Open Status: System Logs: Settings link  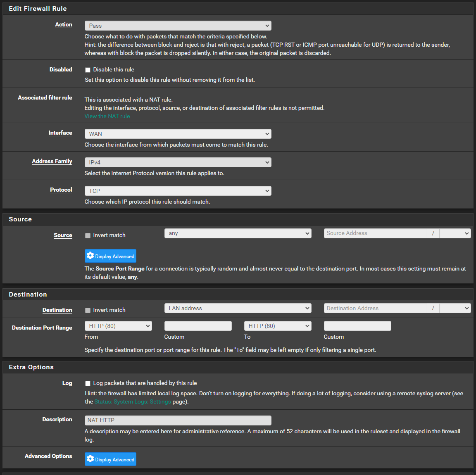click(133, 401)
